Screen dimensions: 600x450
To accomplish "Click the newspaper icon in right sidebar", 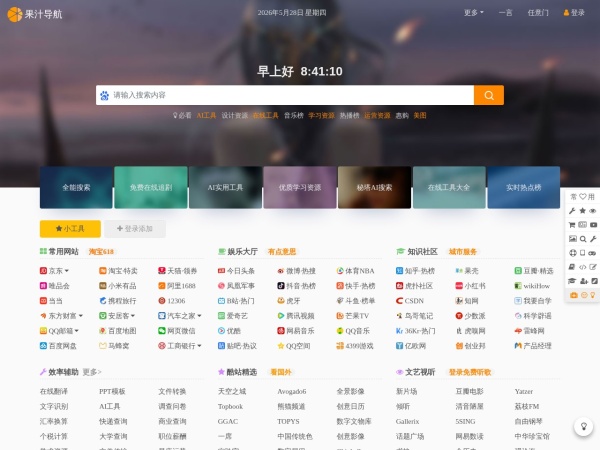I will coord(582,225).
